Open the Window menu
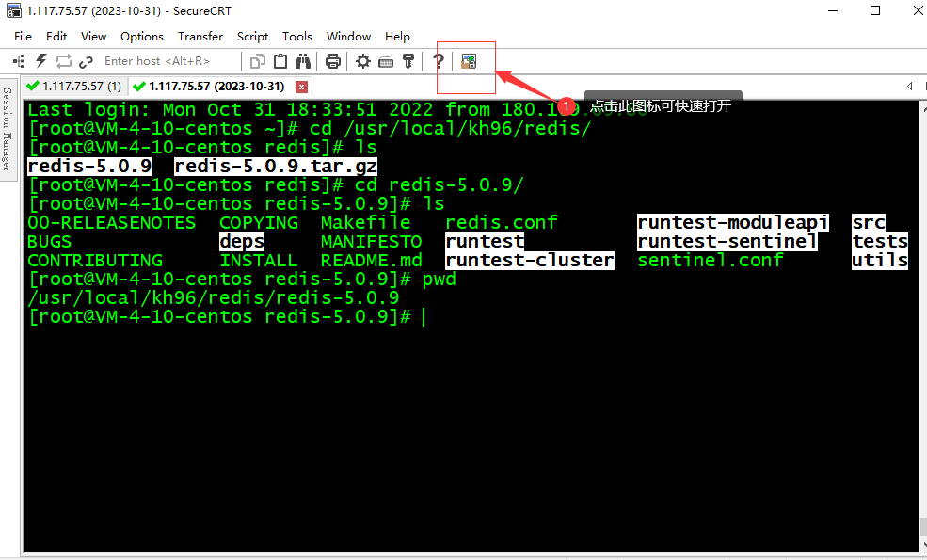The height and width of the screenshot is (560, 927). coord(348,37)
